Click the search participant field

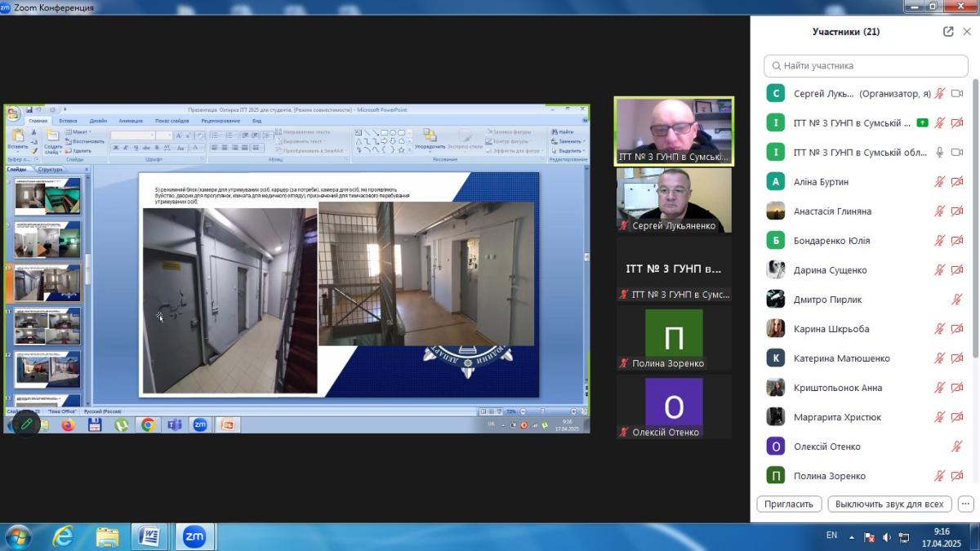click(866, 65)
